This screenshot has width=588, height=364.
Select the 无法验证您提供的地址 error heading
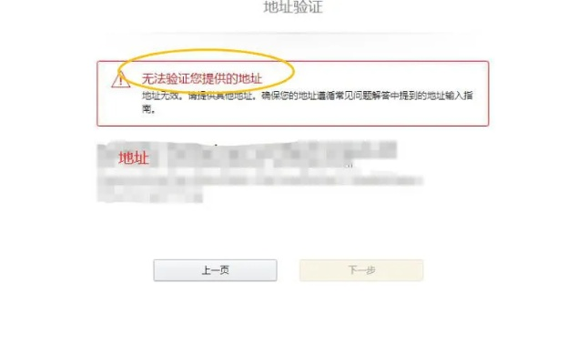tap(202, 79)
